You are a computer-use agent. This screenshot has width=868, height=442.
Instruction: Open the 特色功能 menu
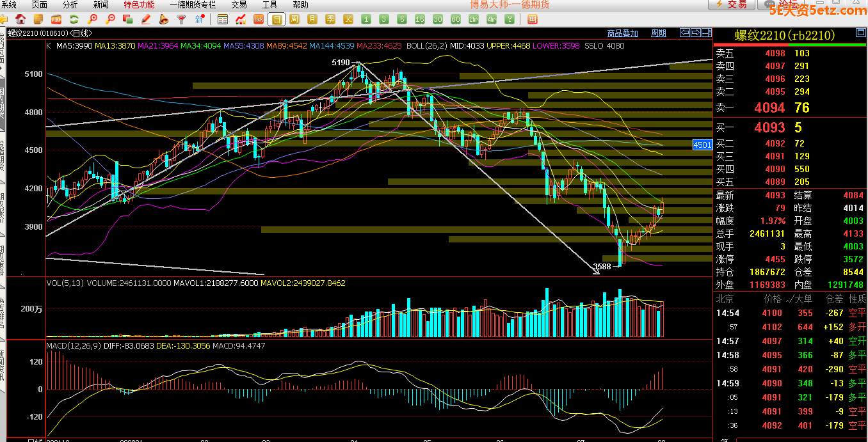coord(139,4)
